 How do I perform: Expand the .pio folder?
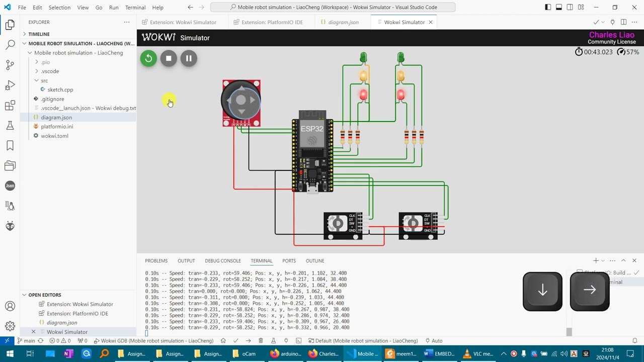tap(78, 62)
